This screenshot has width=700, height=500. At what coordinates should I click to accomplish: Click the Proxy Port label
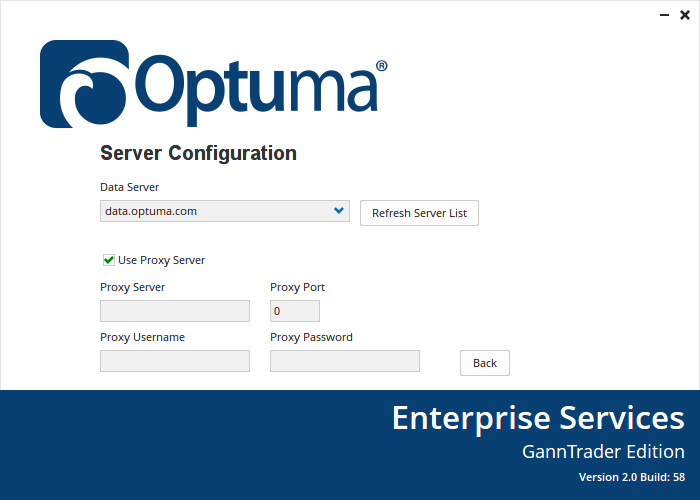[297, 287]
